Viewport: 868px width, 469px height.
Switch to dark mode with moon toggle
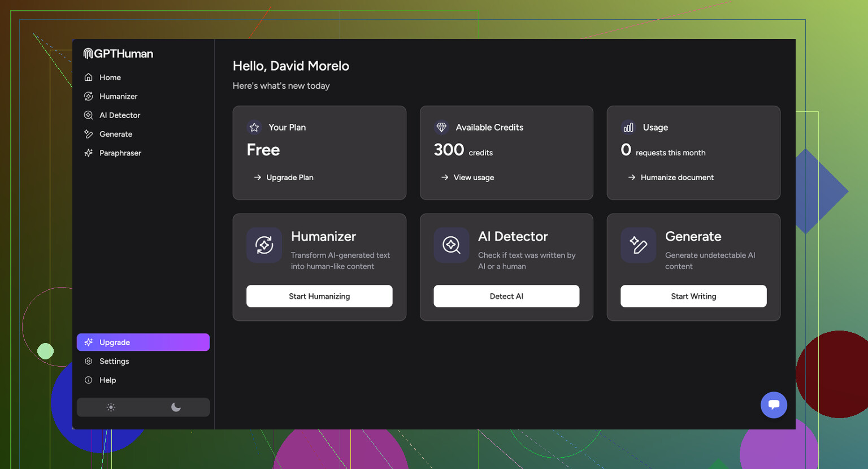coord(176,407)
